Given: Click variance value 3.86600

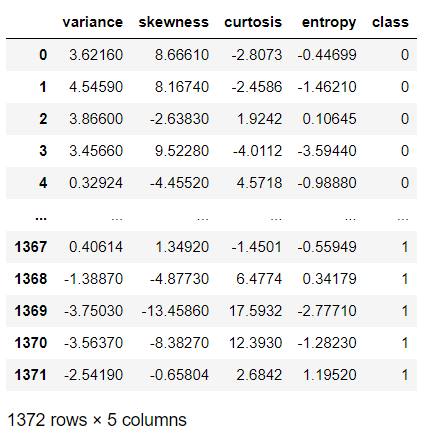Looking at the screenshot, I should tap(96, 119).
